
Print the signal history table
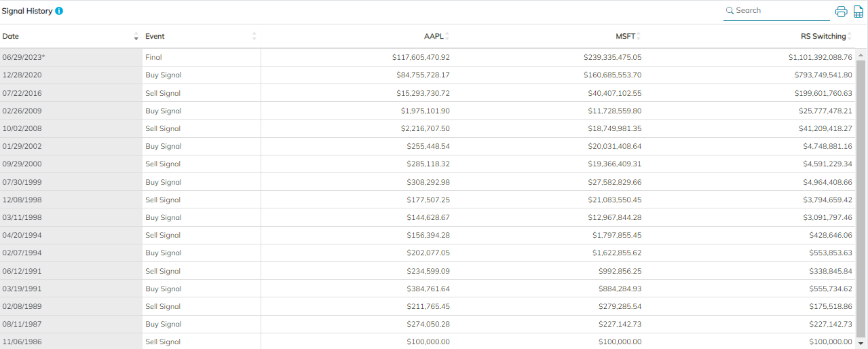pos(841,12)
